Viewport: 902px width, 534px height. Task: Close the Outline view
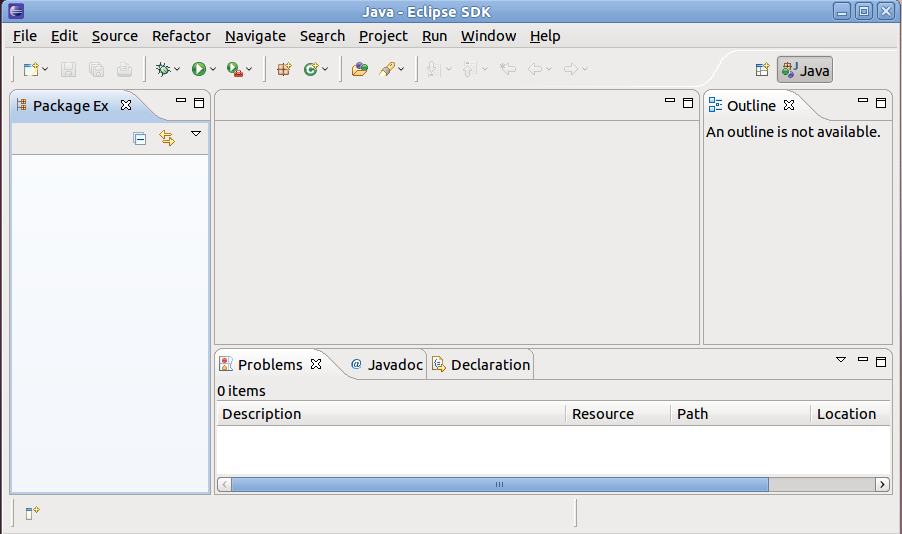(789, 105)
